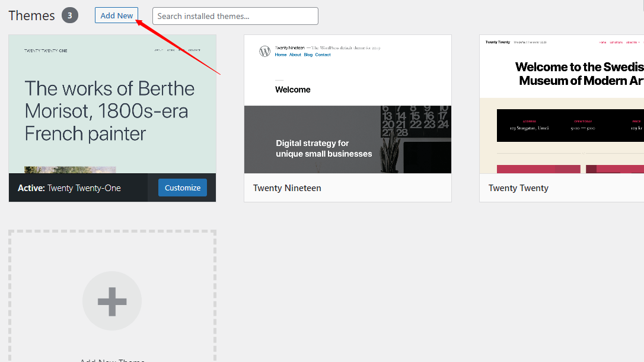
Task: Click Active: Twenty Twenty-One label
Action: (69, 188)
